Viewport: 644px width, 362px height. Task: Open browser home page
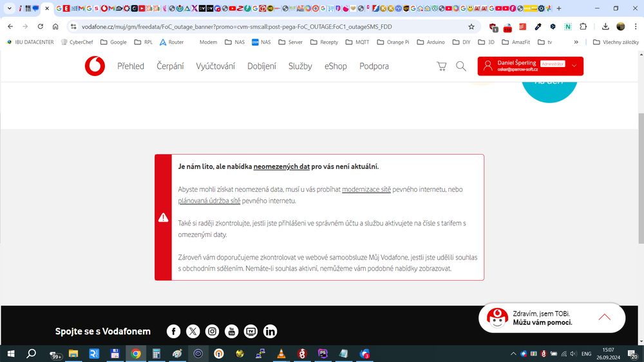coord(55,26)
